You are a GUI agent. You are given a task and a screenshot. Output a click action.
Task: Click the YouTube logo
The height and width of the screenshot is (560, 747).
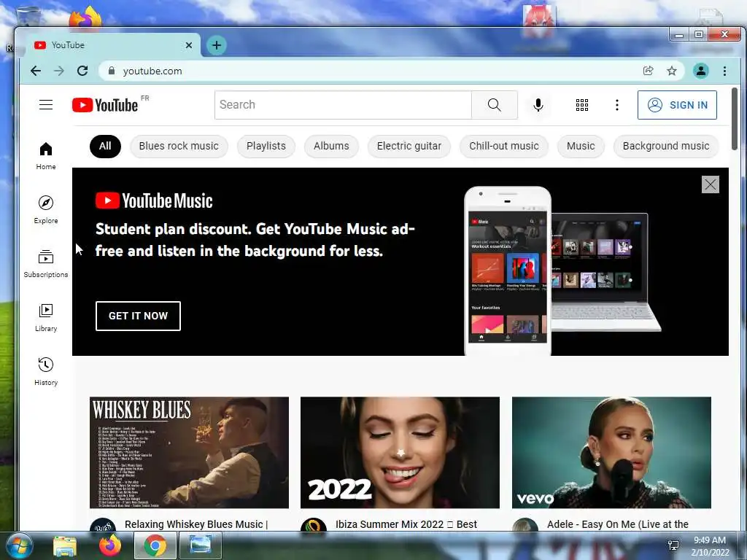point(105,105)
